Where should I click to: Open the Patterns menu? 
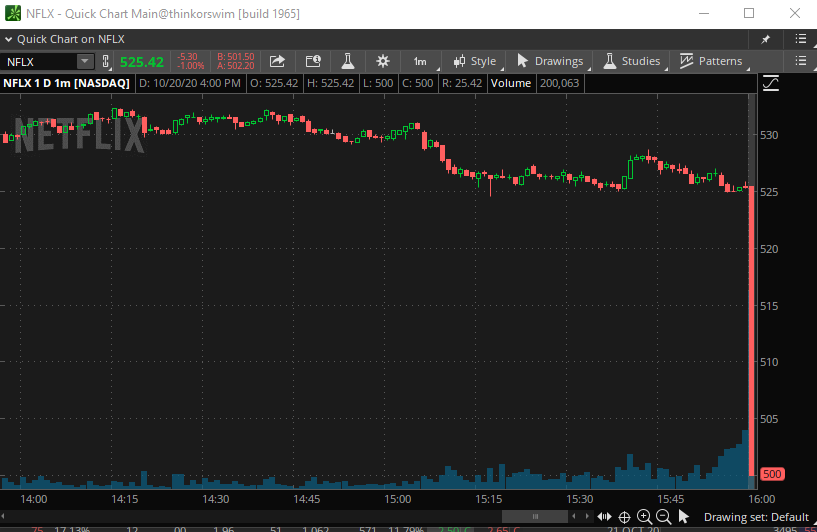[x=711, y=61]
